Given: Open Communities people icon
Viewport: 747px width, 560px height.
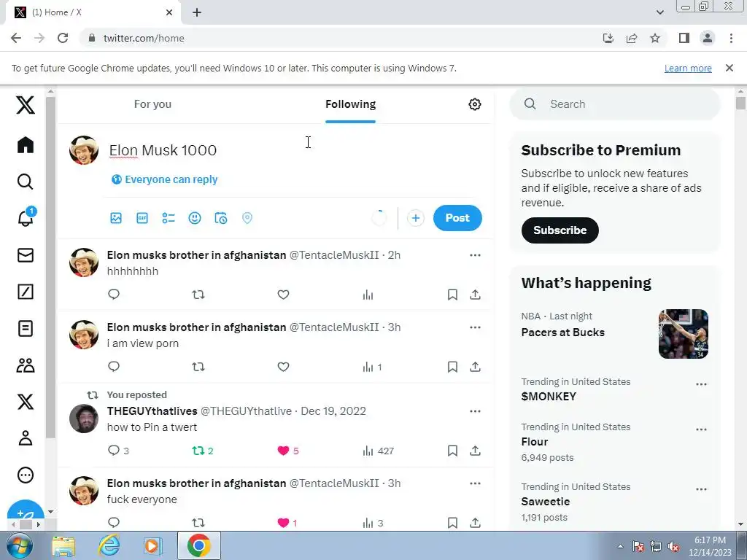Looking at the screenshot, I should click(26, 365).
